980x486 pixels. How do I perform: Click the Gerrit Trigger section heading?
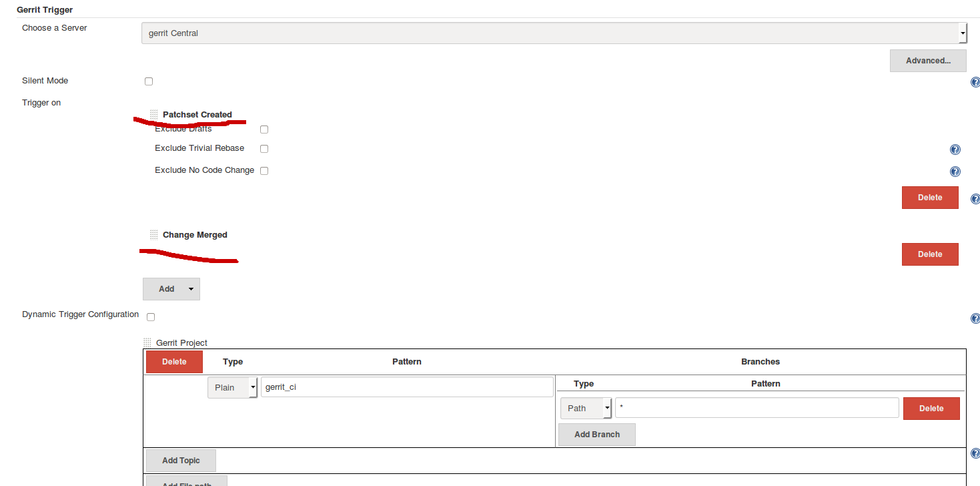[x=45, y=10]
